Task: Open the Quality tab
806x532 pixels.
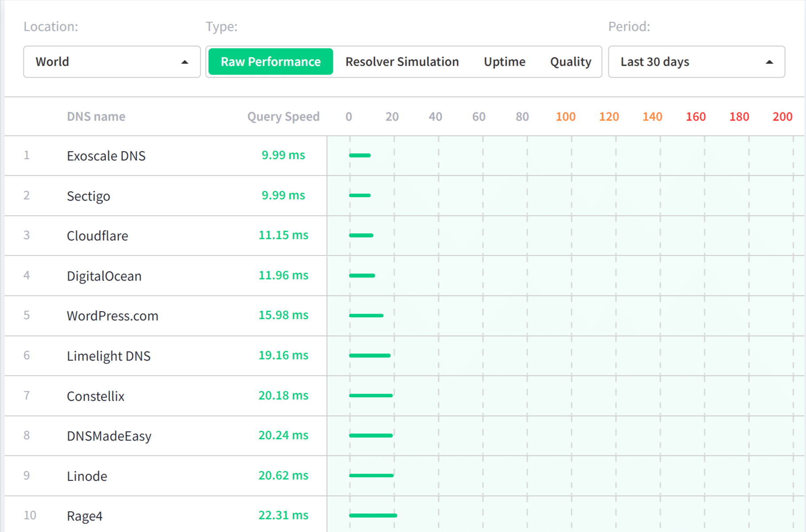Action: click(x=570, y=62)
